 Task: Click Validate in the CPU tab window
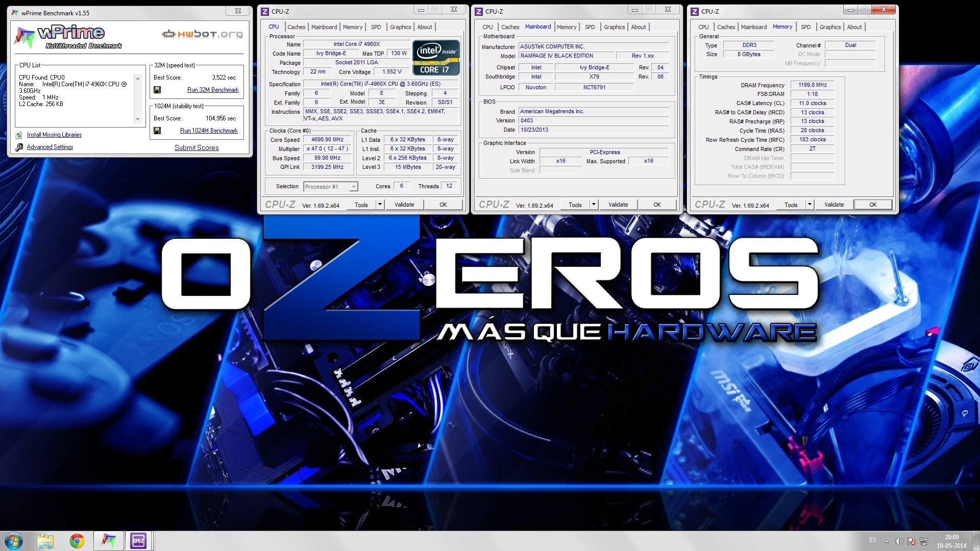[x=404, y=205]
